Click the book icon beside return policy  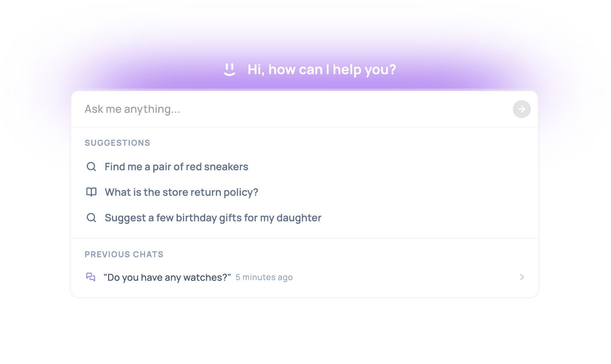91,192
